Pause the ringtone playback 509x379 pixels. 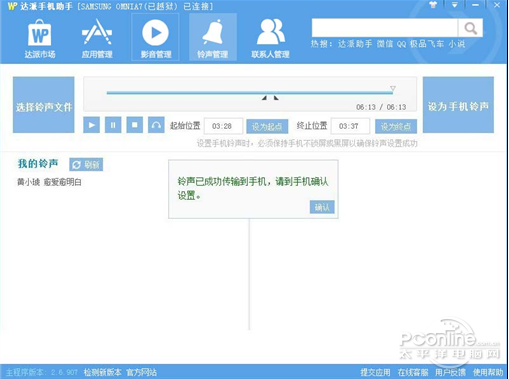click(x=113, y=125)
